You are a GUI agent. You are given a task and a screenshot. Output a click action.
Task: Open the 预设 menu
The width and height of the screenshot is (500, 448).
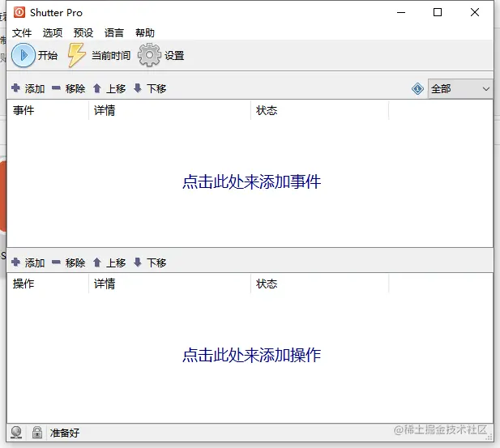[x=83, y=32]
